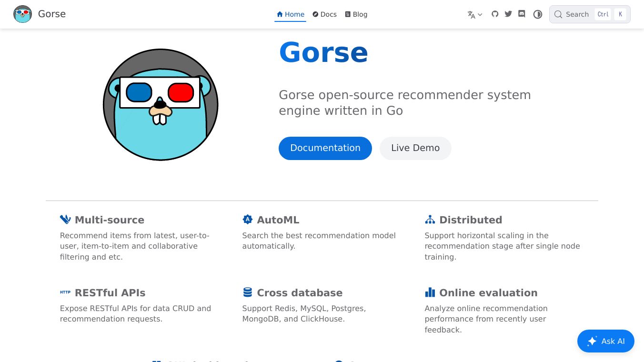Click the home icon beside Home
Image resolution: width=644 pixels, height=362 pixels.
point(280,14)
